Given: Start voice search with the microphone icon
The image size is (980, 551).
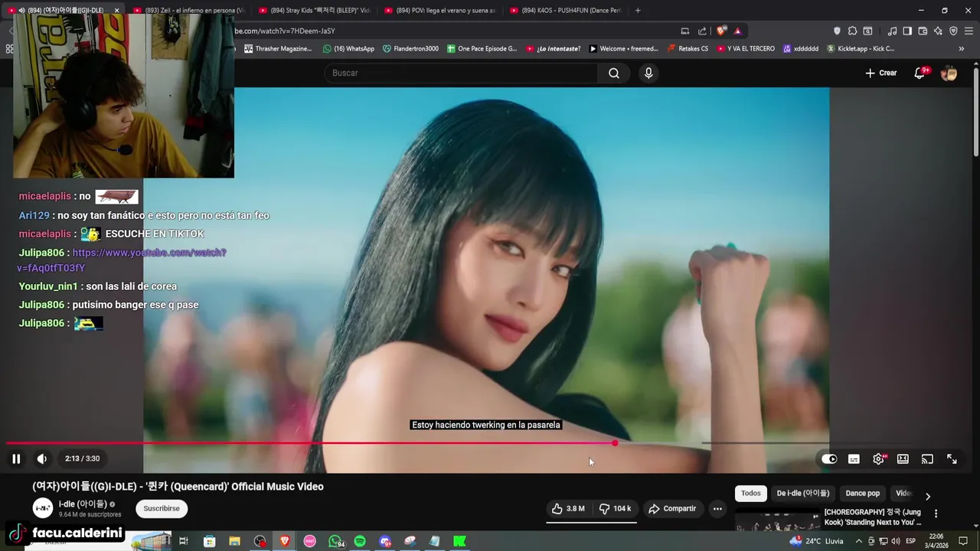Looking at the screenshot, I should point(648,73).
